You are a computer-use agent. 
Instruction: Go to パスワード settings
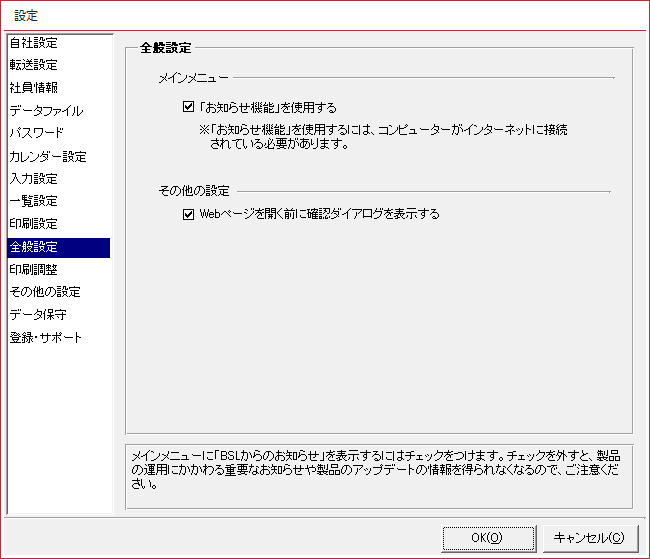(x=37, y=133)
